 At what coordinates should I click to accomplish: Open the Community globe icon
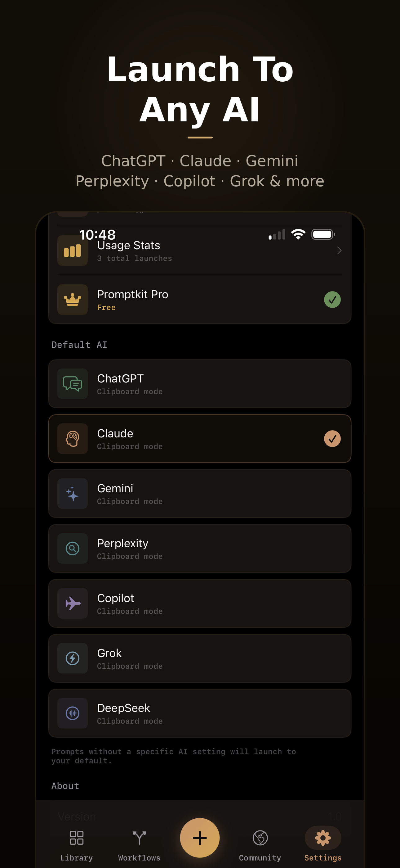(x=260, y=838)
